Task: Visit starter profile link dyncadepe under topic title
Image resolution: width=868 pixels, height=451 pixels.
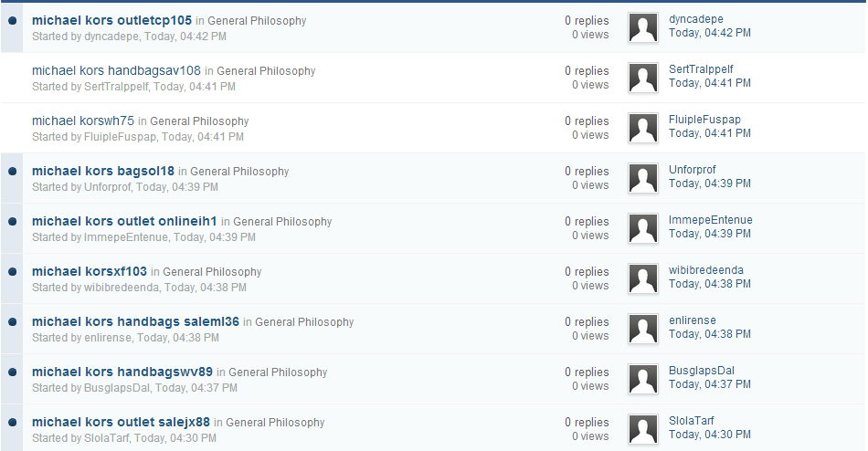Action: tap(111, 37)
